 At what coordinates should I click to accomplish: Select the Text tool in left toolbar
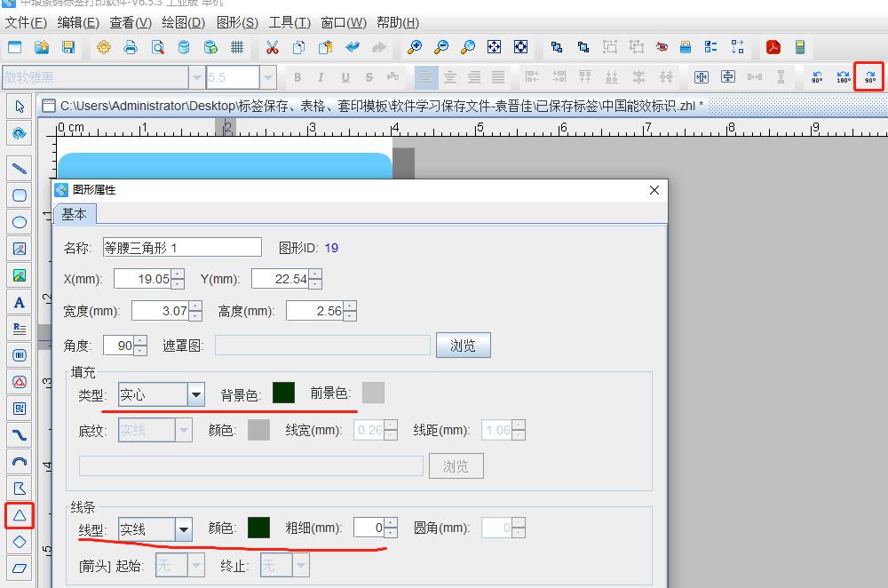click(18, 302)
